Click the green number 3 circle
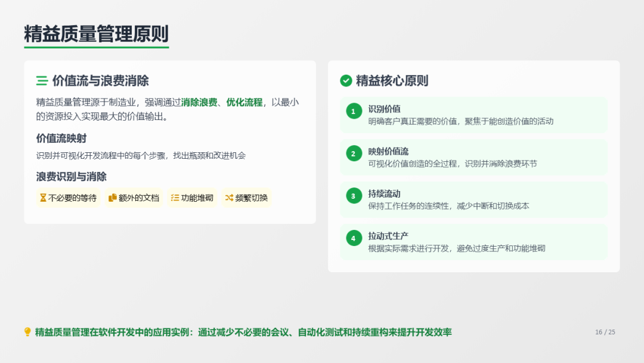 [354, 196]
